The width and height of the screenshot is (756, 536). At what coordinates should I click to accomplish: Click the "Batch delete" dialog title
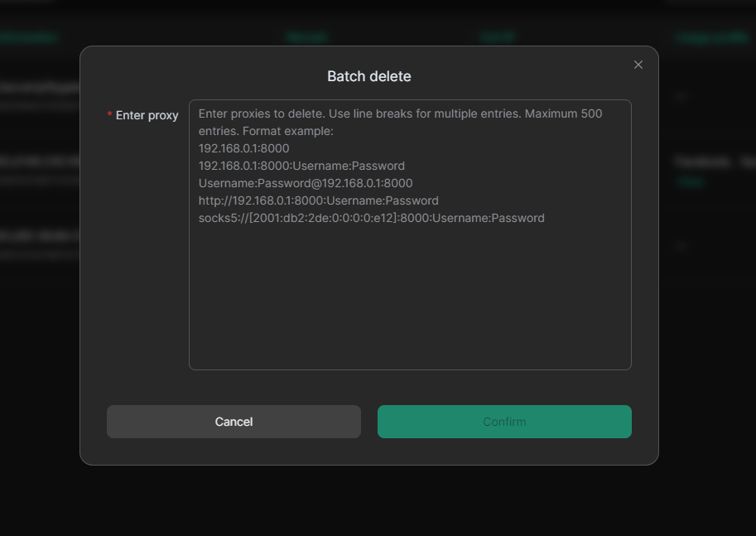[368, 76]
